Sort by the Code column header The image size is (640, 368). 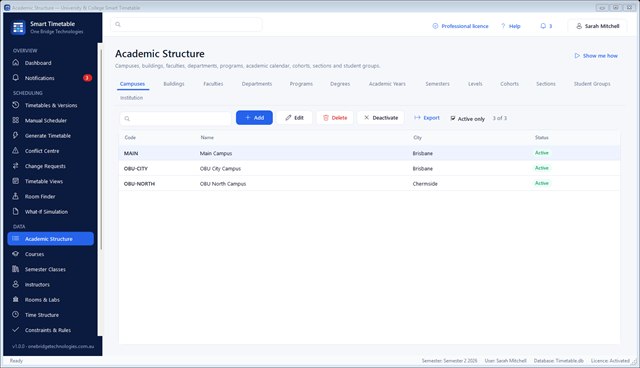[130, 137]
